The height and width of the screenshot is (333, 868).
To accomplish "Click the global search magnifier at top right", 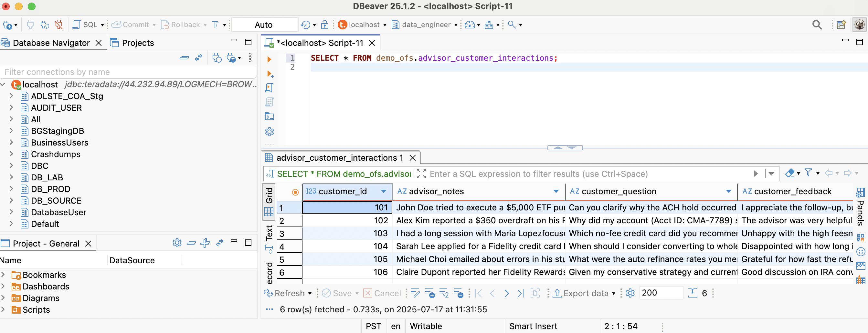I will tap(817, 25).
